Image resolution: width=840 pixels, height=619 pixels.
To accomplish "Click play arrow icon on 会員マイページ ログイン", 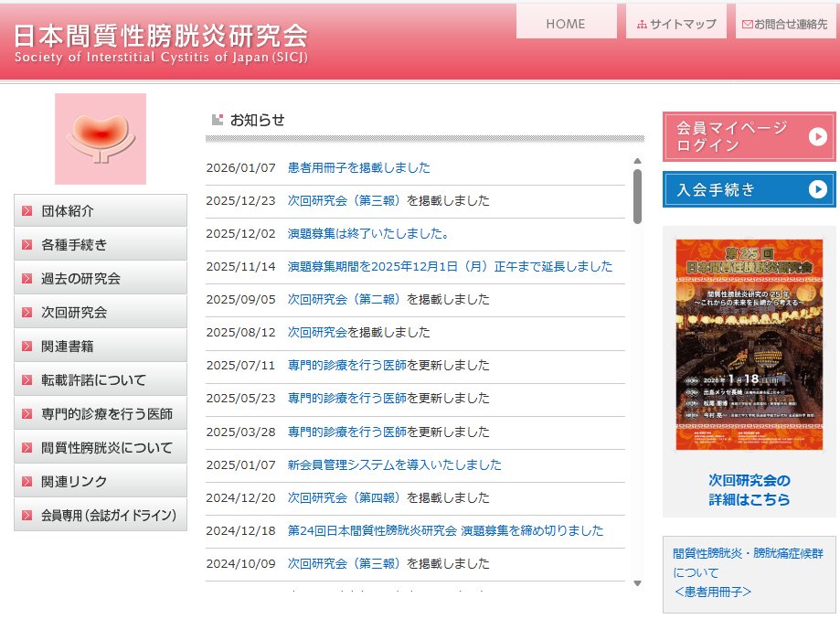I will tap(817, 136).
